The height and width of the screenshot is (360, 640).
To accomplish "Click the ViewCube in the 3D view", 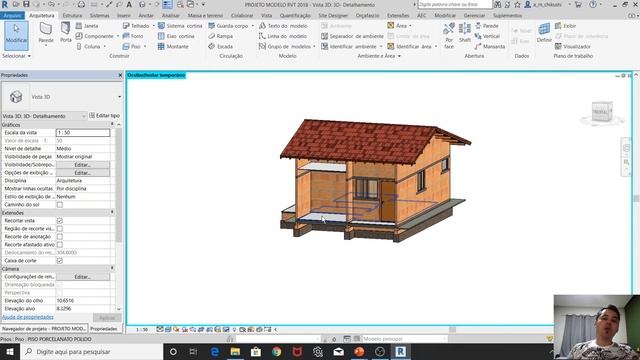I will (602, 111).
